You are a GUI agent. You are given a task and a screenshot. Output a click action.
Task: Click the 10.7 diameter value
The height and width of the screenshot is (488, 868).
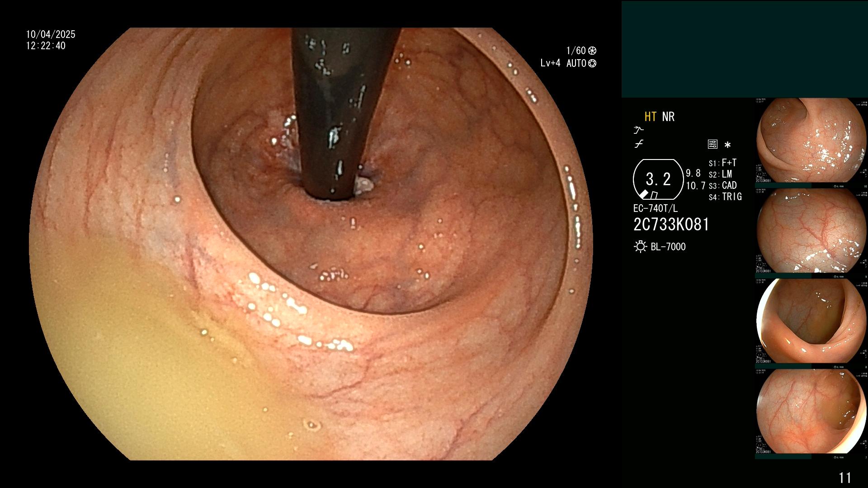696,186
